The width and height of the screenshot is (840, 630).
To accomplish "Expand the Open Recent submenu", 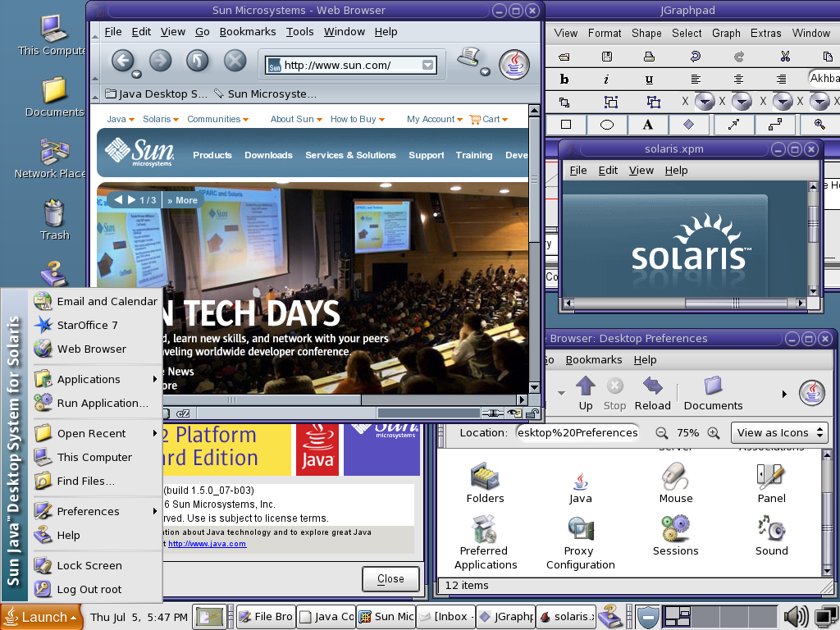I will (97, 433).
